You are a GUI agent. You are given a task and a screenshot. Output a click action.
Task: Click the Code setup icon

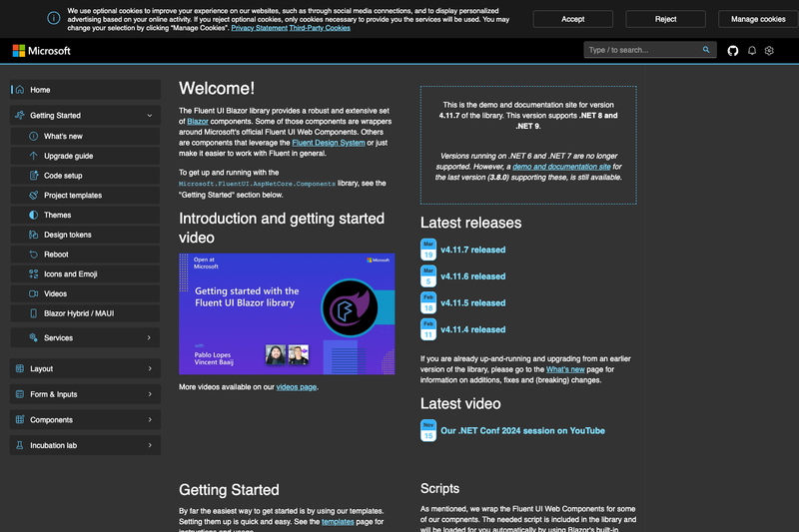point(34,175)
